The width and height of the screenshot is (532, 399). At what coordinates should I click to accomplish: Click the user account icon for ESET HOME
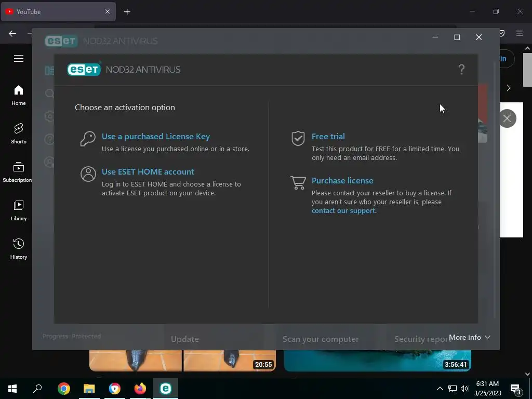pyautogui.click(x=88, y=174)
